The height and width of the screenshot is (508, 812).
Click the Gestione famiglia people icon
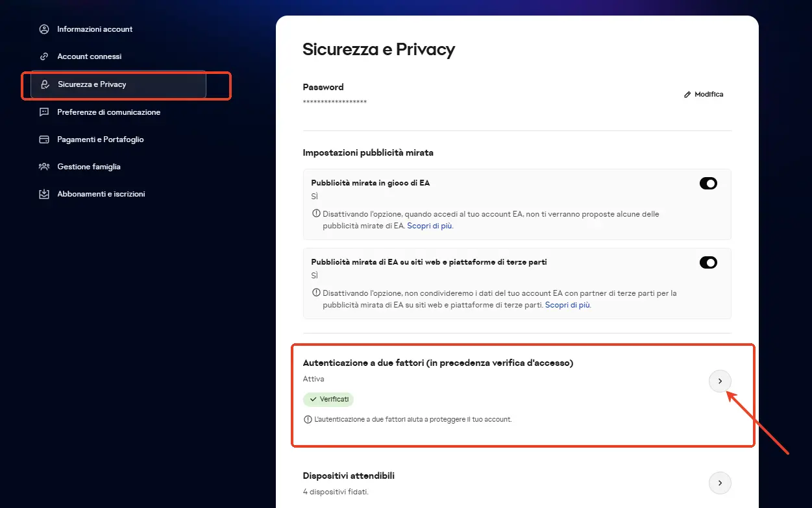click(44, 167)
